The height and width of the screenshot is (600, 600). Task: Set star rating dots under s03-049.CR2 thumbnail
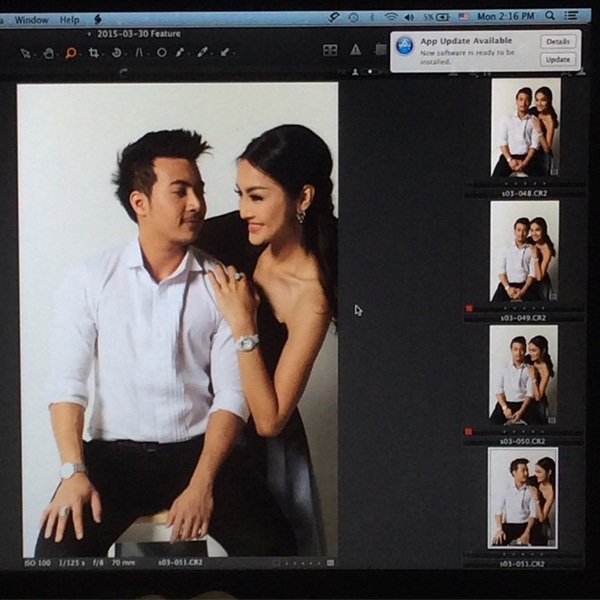tap(524, 308)
